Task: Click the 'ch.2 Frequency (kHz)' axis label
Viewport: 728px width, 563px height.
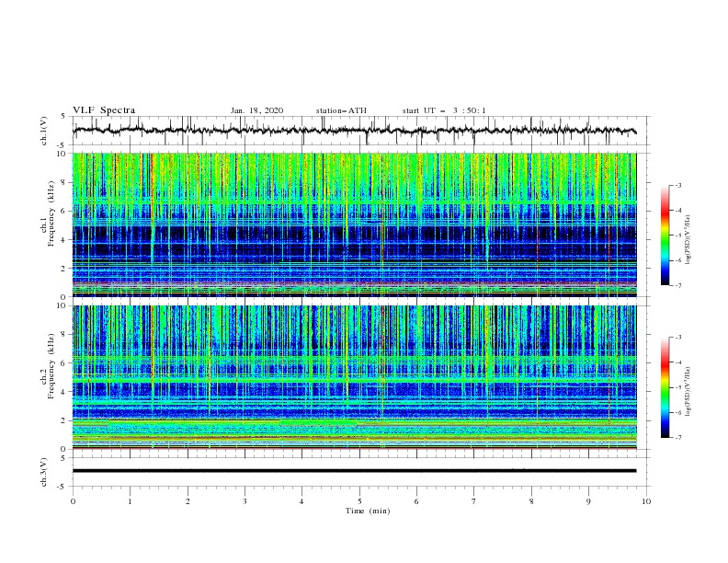Action: coord(47,365)
